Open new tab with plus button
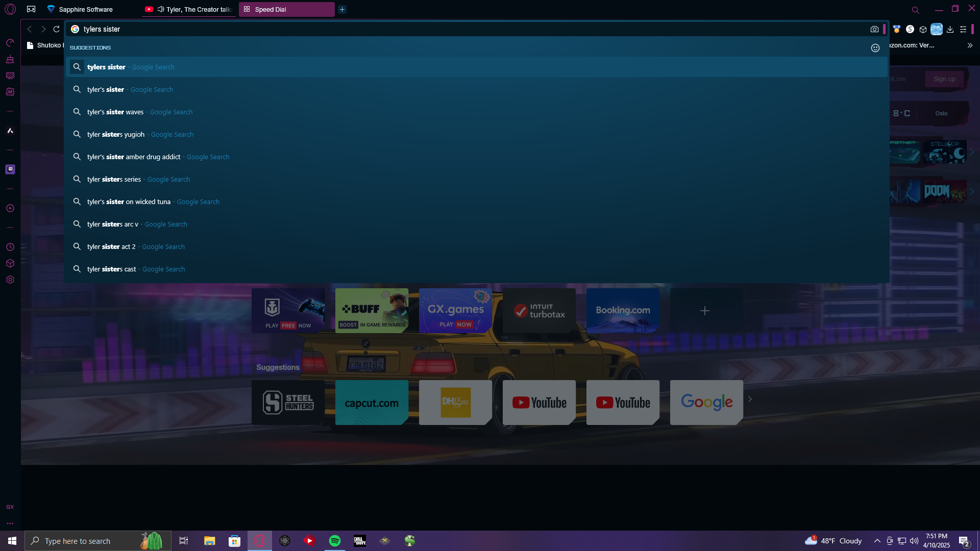This screenshot has height=551, width=980. 342,9
